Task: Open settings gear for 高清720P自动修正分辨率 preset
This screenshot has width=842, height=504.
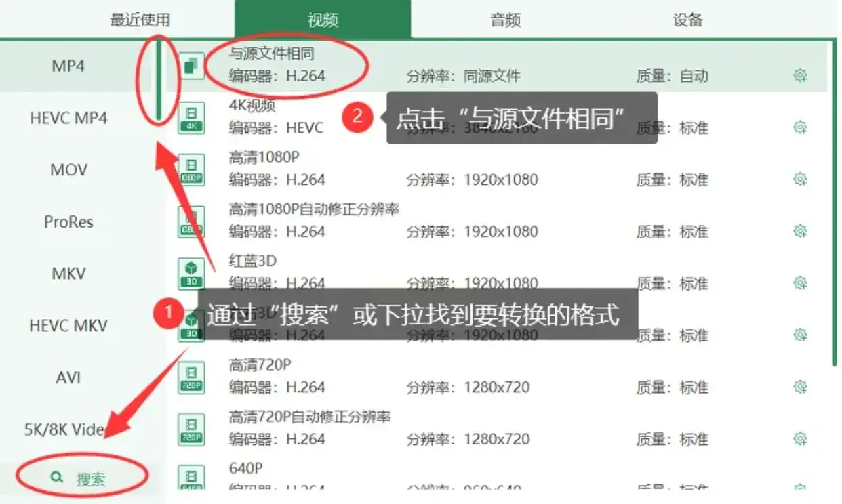Action: 800,439
